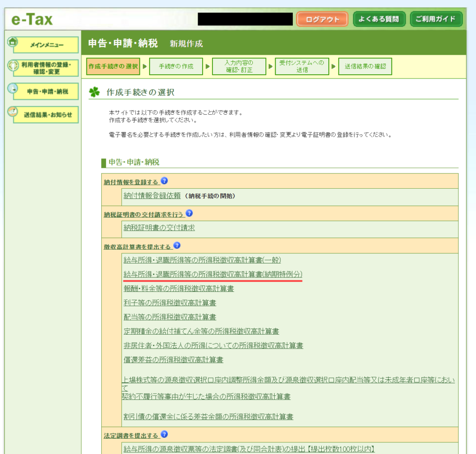Click the user info icon beside 利用者情報の登録

click(x=13, y=65)
